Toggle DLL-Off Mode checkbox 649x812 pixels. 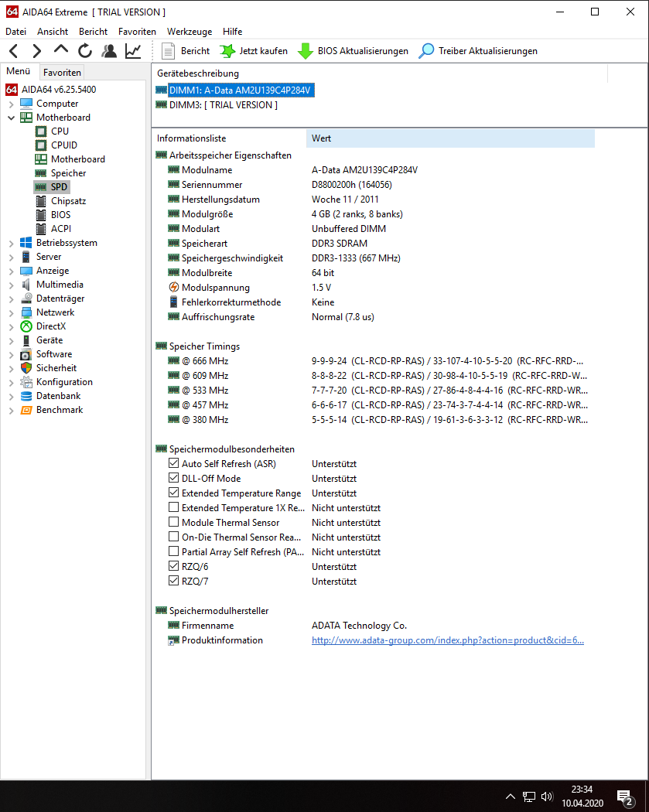[173, 478]
